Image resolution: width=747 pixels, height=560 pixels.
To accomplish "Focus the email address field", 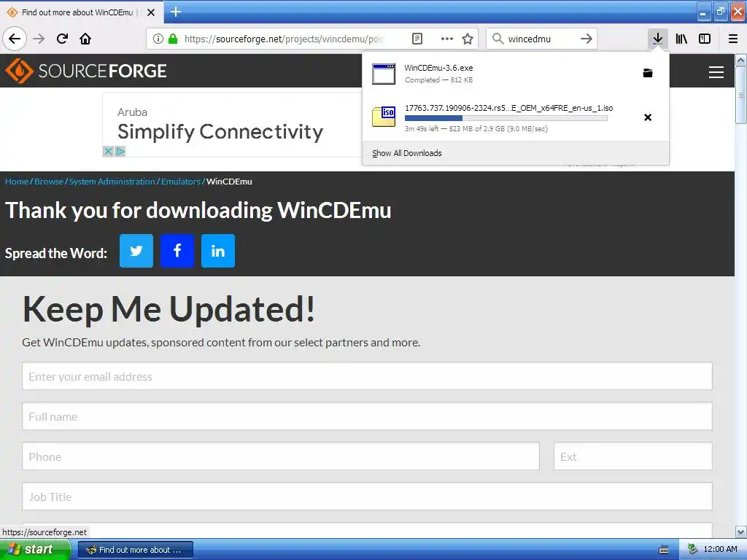I will [368, 376].
